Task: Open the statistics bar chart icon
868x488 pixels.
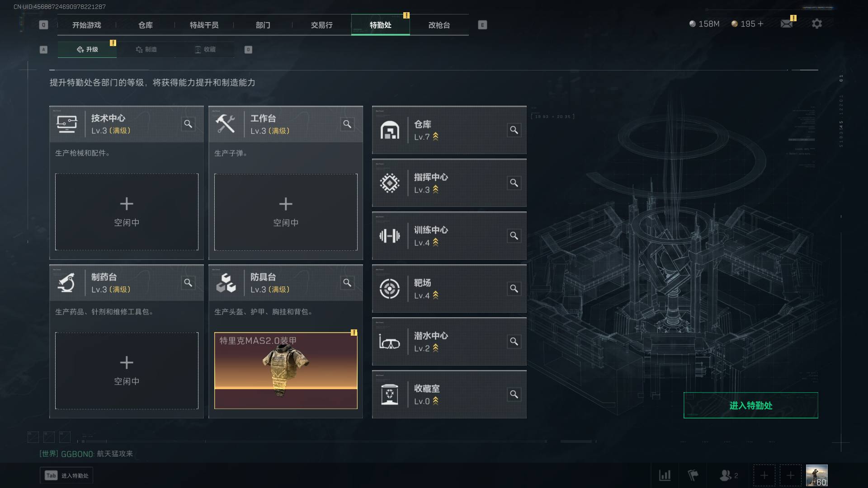Action: pyautogui.click(x=665, y=475)
